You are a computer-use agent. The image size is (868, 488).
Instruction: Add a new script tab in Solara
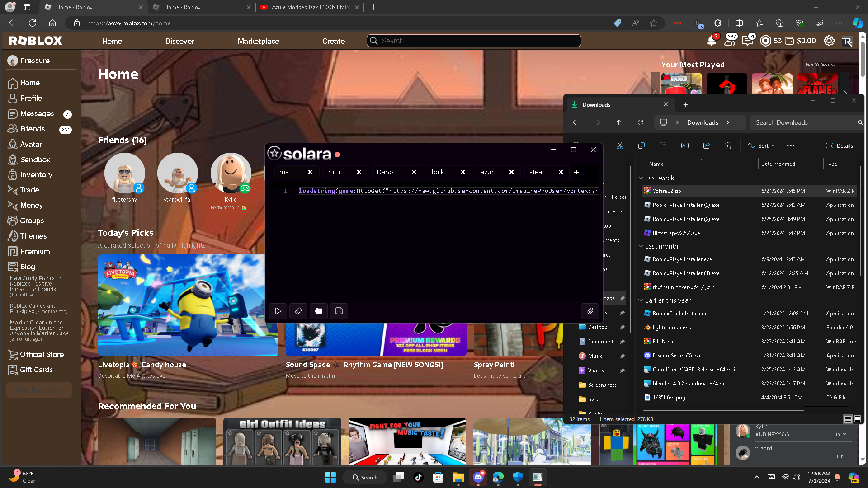pos(576,172)
